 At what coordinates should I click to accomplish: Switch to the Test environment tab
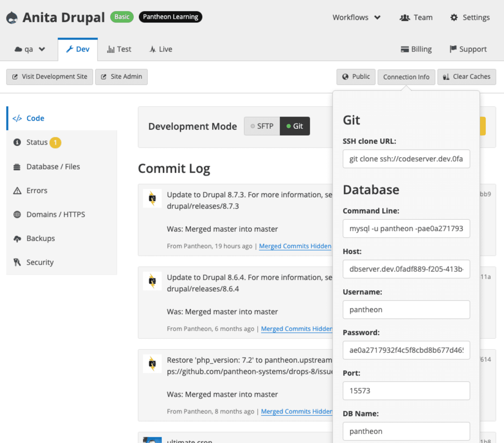(x=119, y=49)
